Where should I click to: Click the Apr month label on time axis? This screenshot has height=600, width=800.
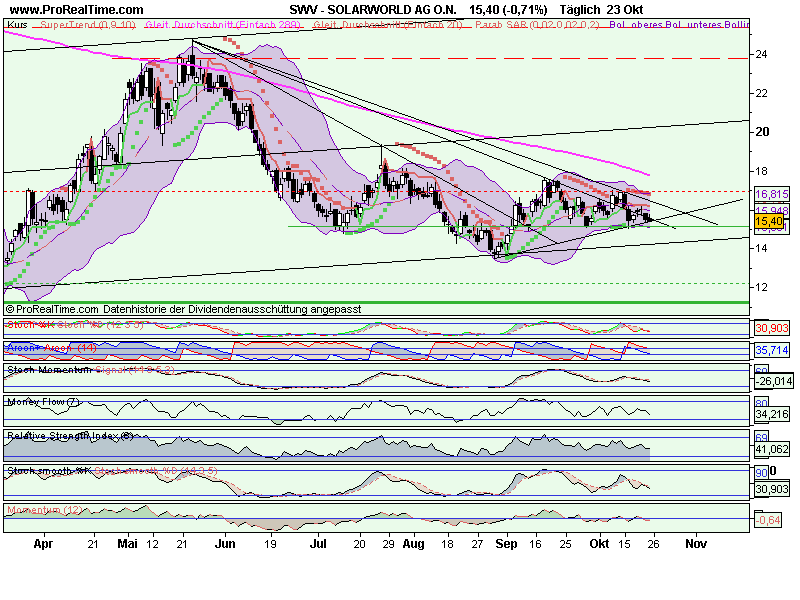(x=43, y=544)
